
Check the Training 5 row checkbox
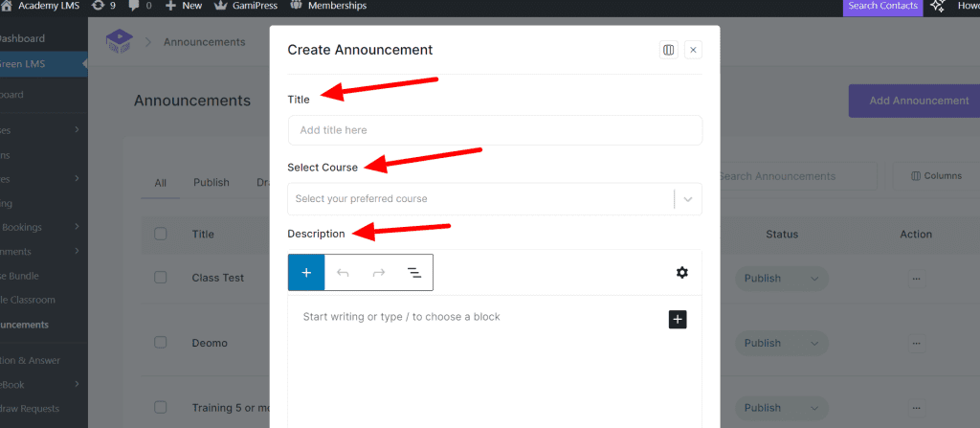[161, 407]
